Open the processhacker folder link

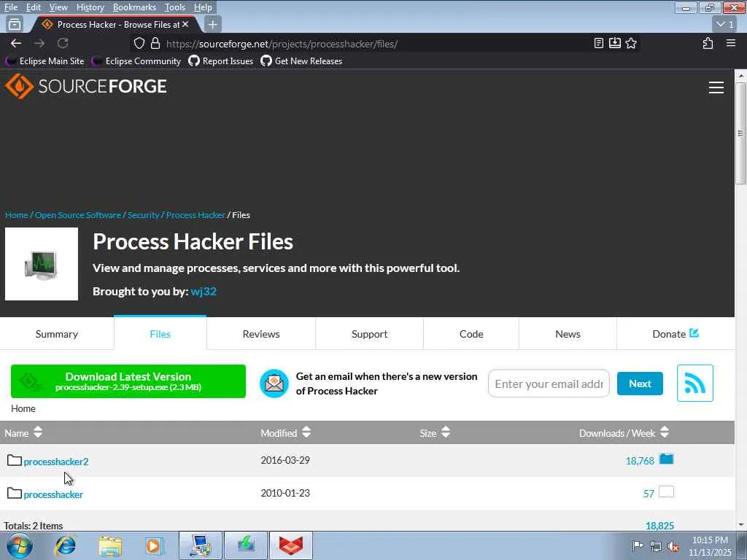(53, 494)
